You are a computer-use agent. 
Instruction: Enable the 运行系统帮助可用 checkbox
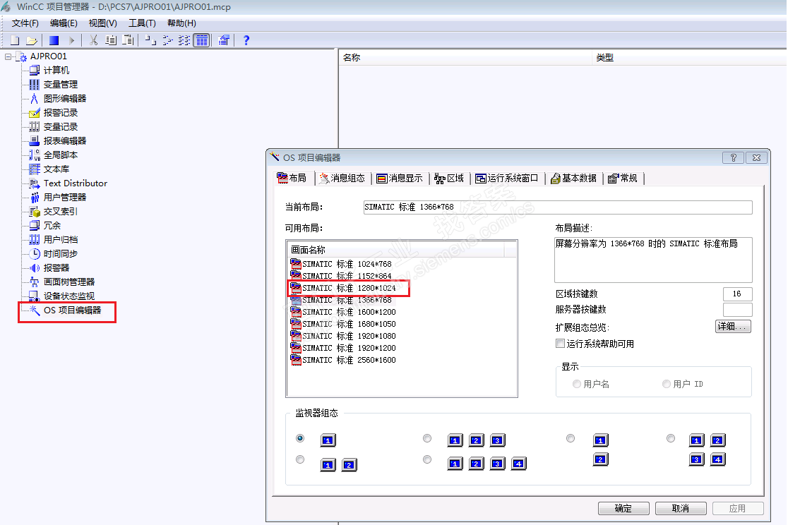coord(560,343)
